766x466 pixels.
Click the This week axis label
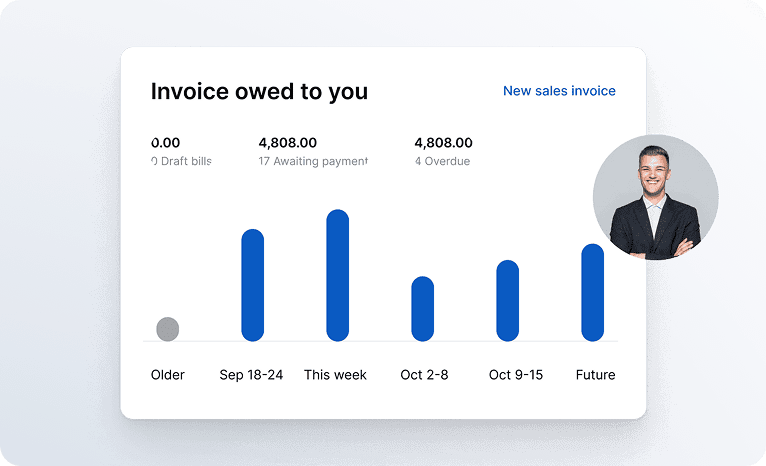click(335, 375)
